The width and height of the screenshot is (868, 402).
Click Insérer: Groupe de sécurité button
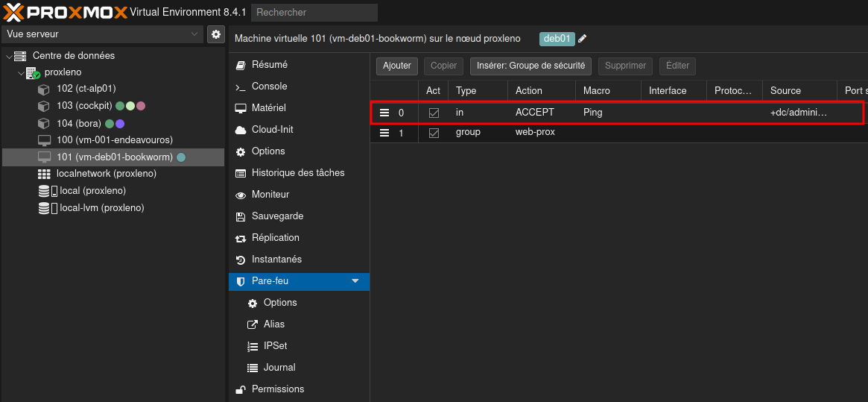[530, 66]
